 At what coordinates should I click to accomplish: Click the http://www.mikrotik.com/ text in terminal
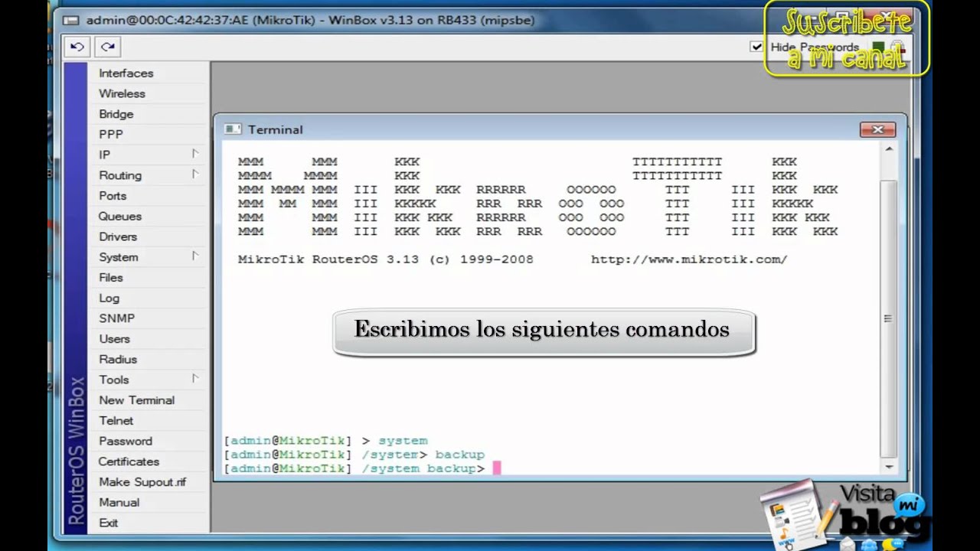pyautogui.click(x=689, y=259)
